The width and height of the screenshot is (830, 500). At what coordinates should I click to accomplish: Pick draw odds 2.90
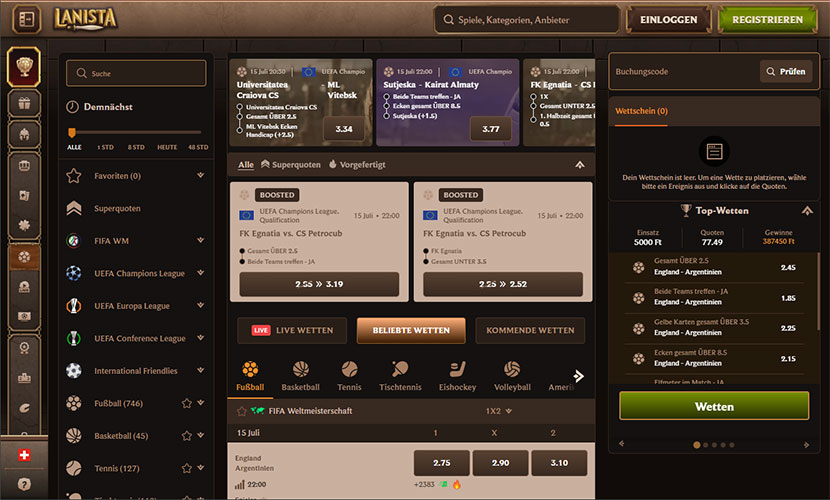tap(500, 463)
